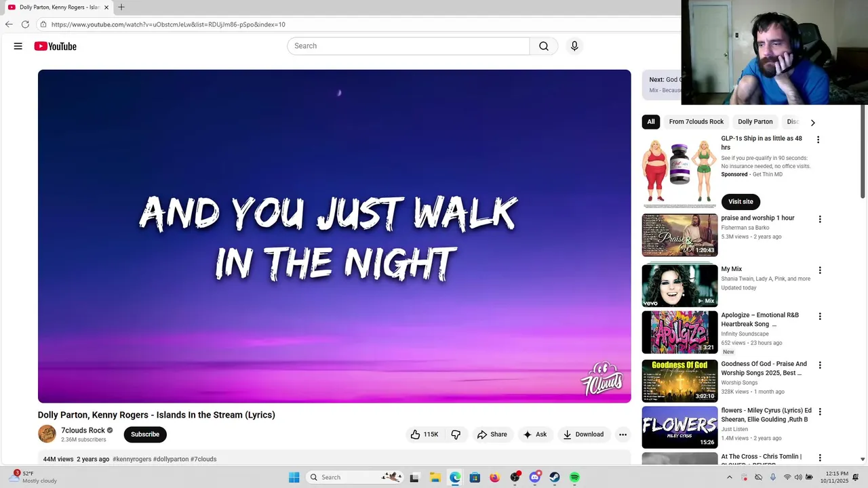Open the GLP-1s ad thumbnail
The width and height of the screenshot is (868, 488).
[x=679, y=171]
